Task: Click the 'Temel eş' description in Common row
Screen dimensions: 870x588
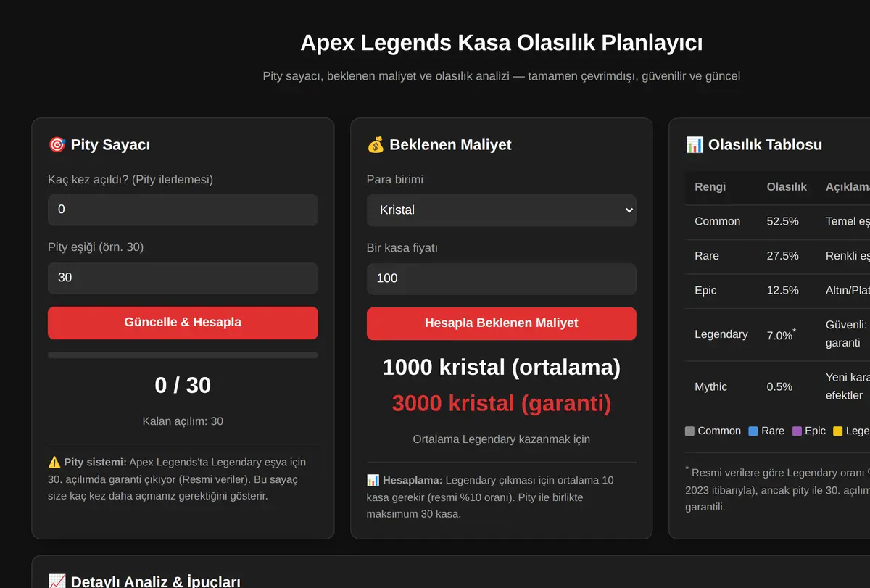Action: point(848,221)
